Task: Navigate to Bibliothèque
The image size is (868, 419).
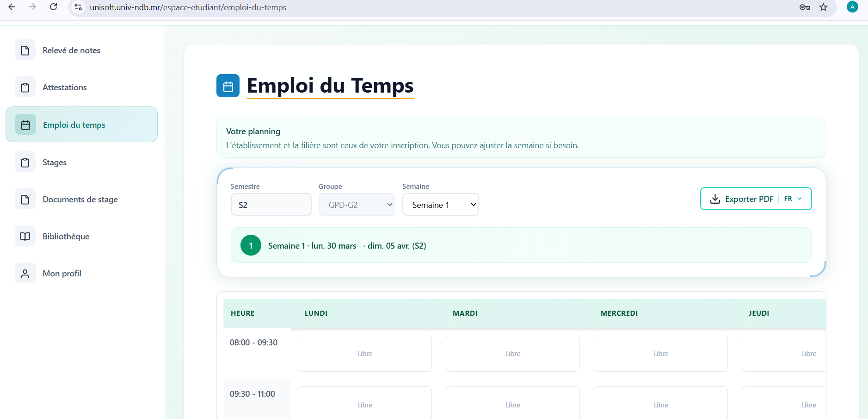Action: (81, 236)
